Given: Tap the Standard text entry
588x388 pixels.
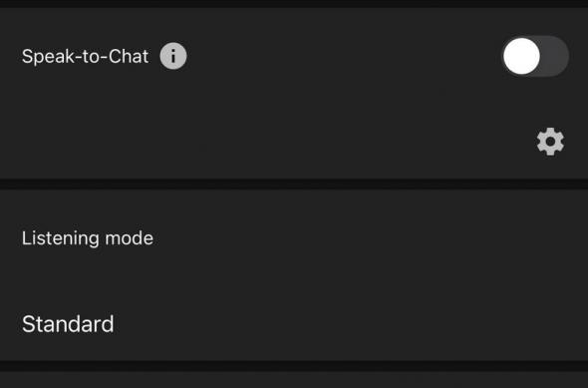Looking at the screenshot, I should point(68,324).
